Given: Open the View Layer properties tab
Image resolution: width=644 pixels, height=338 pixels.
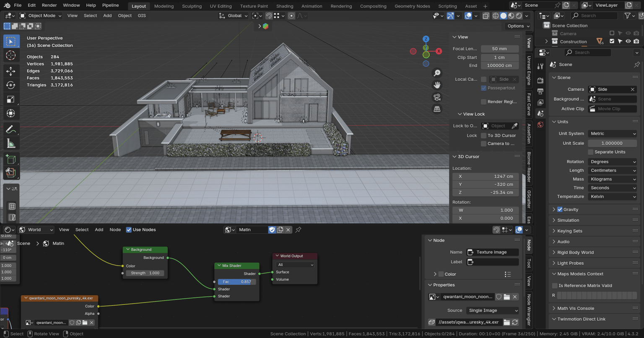Looking at the screenshot, I should (540, 102).
